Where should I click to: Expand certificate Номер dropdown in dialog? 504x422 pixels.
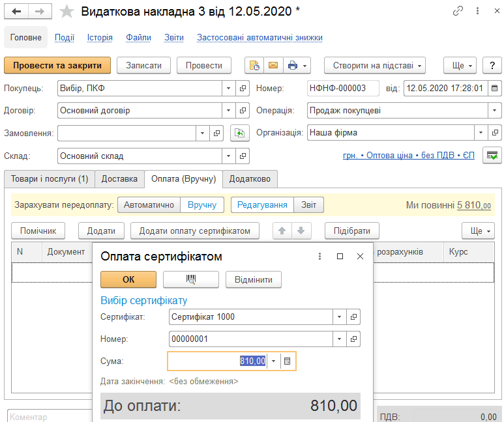(340, 339)
